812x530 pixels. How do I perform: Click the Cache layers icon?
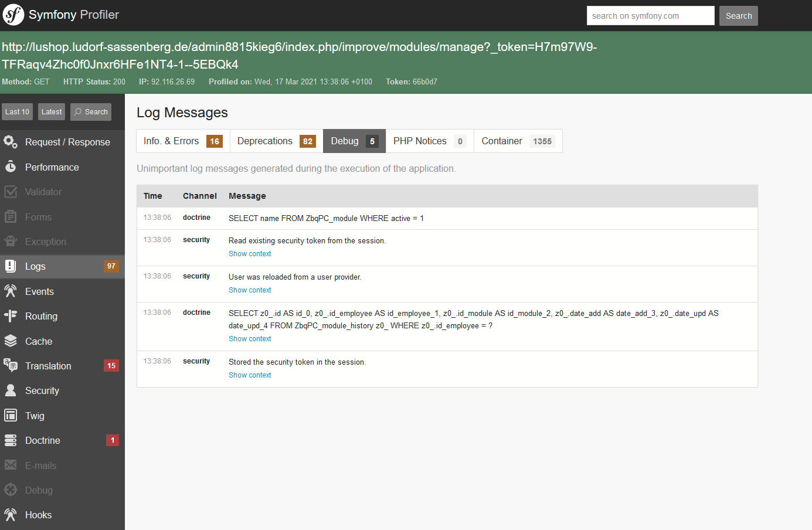tap(11, 341)
